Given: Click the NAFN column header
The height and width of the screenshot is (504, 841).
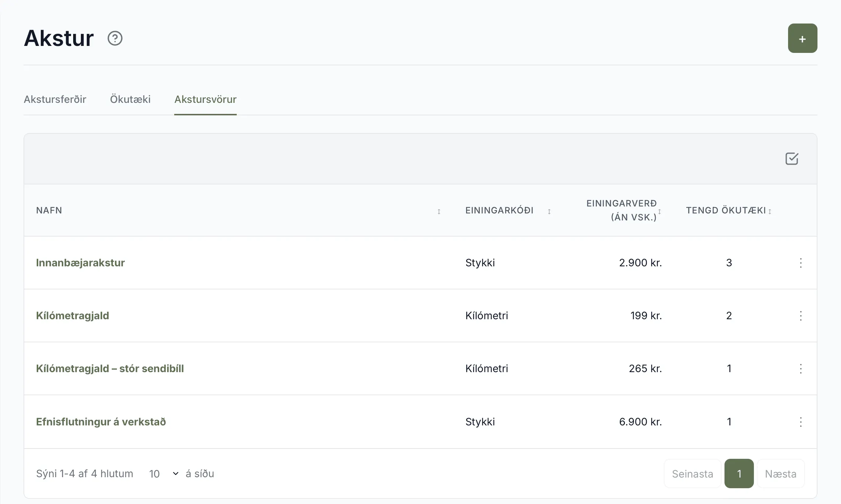Looking at the screenshot, I should click(49, 210).
